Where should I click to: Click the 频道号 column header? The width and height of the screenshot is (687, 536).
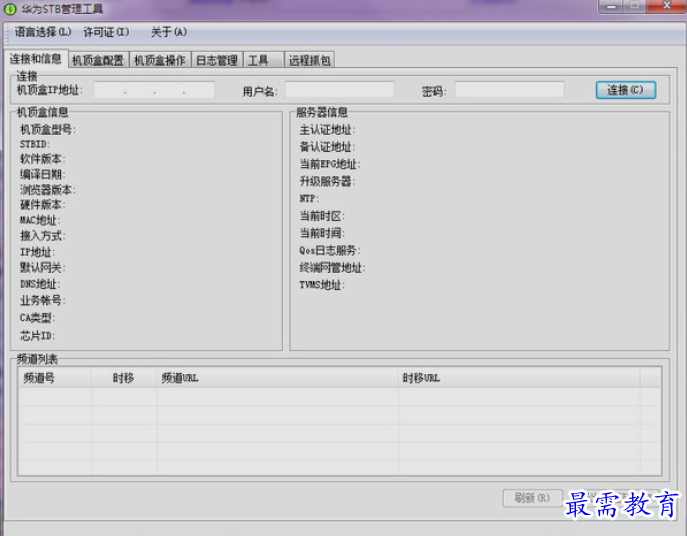point(54,378)
